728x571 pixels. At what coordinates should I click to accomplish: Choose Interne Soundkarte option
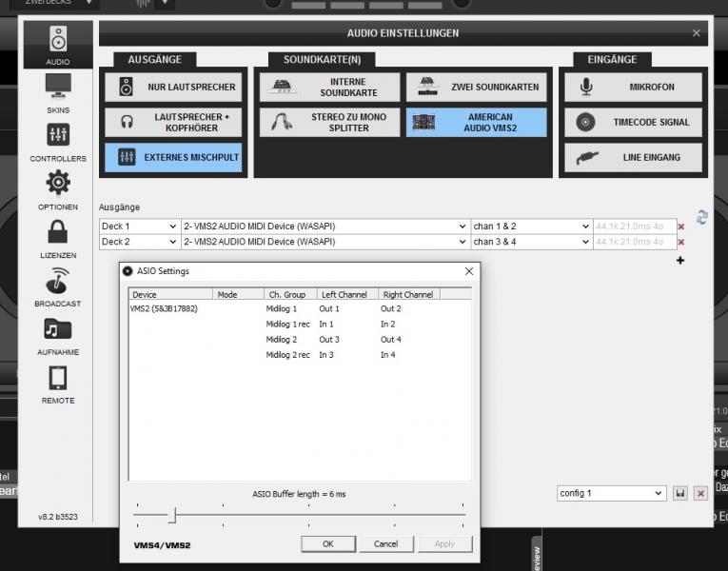[x=329, y=87]
